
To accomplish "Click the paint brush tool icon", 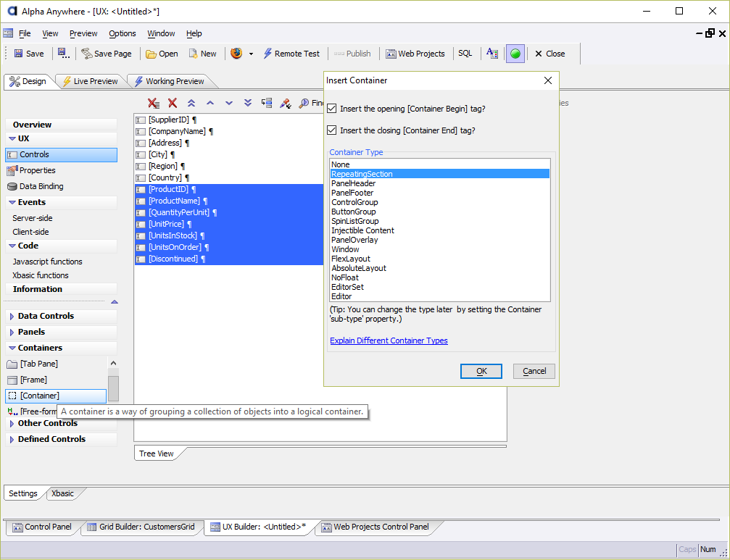I will point(285,104).
